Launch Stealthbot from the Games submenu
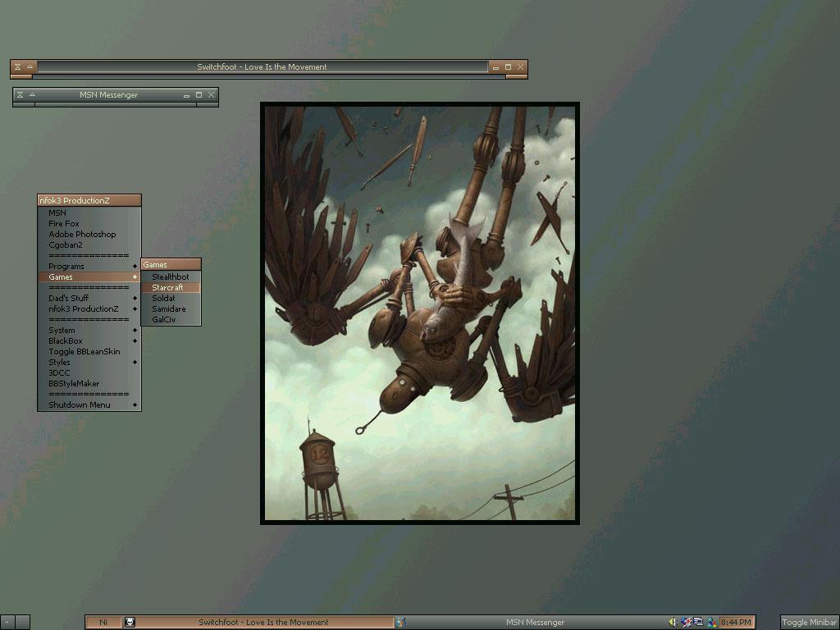Viewport: 840px width, 630px height. pos(171,277)
